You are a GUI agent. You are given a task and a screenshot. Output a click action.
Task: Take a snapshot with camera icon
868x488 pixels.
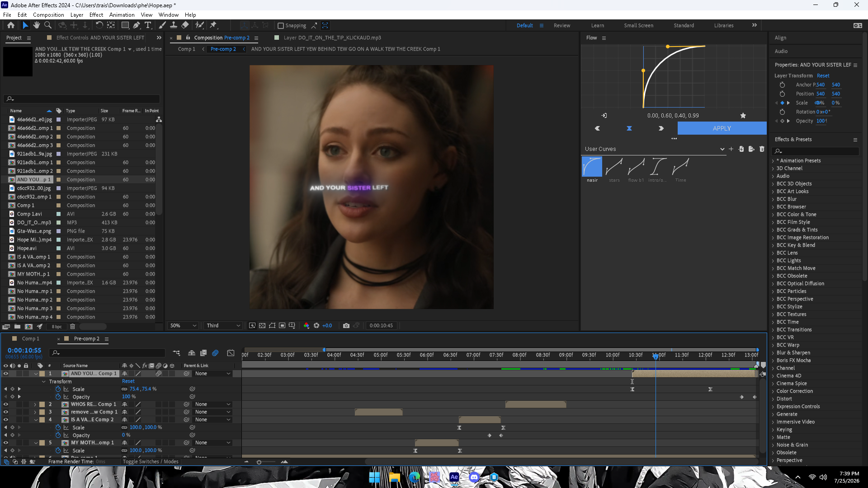(346, 325)
